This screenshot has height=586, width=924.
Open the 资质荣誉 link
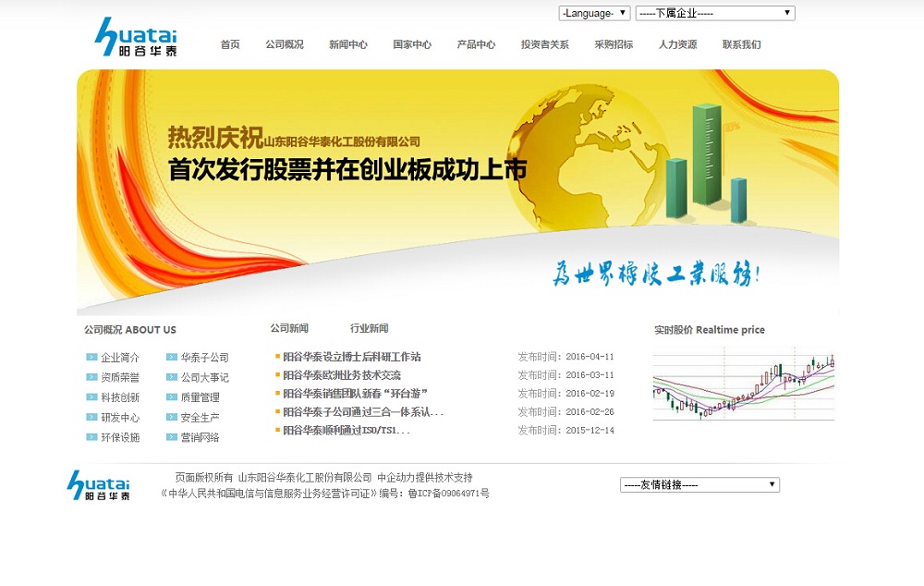click(120, 377)
